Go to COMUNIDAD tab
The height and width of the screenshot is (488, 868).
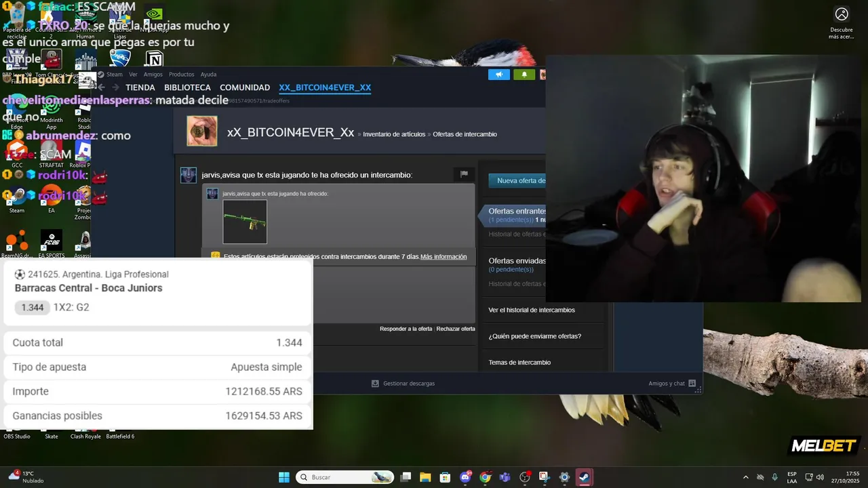click(245, 87)
